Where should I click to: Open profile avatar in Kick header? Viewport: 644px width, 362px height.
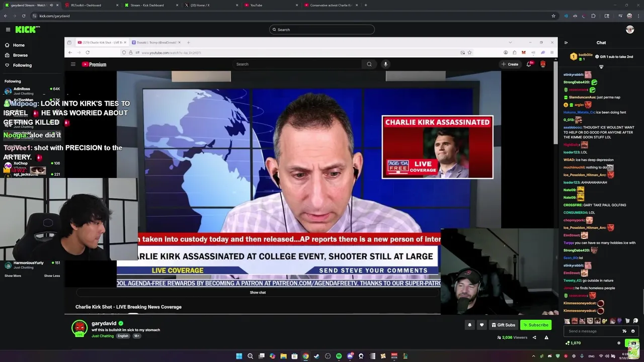tap(630, 30)
